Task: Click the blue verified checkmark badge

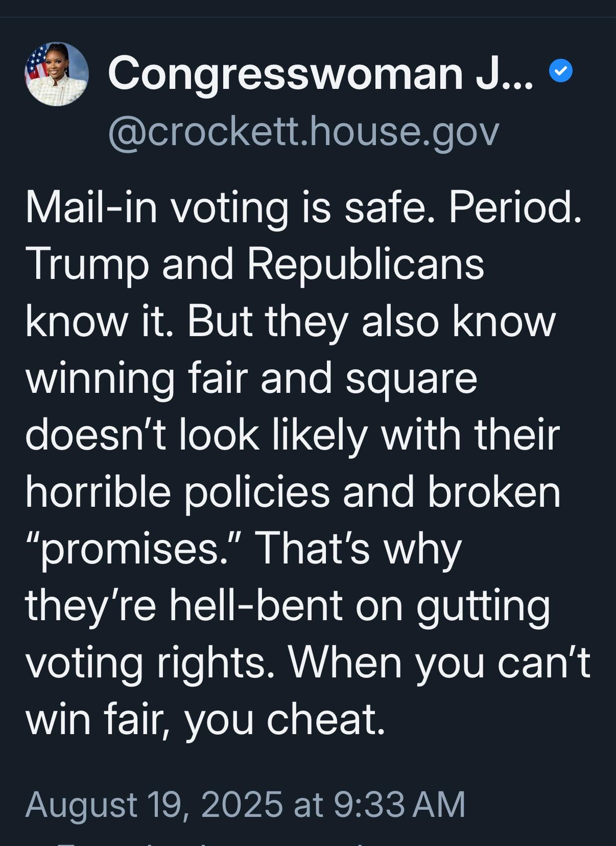Action: [560, 72]
